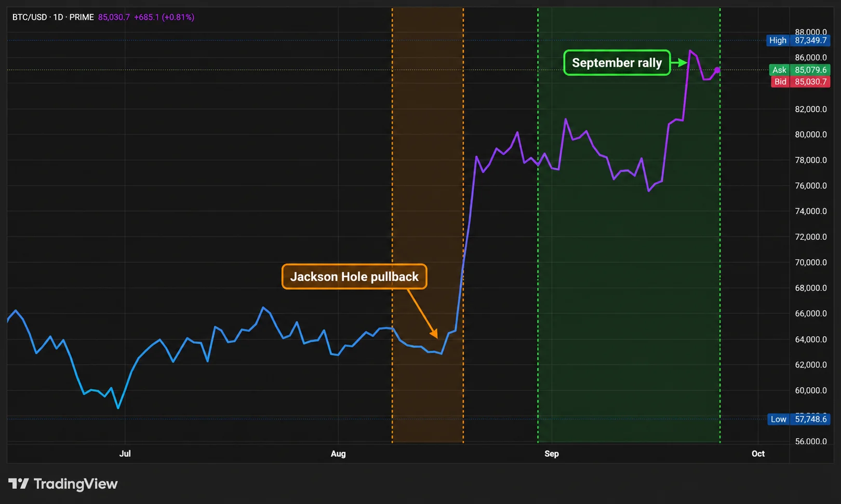Click the 74,000.0 price axis label
Viewport: 841px width, 504px height.
(811, 211)
